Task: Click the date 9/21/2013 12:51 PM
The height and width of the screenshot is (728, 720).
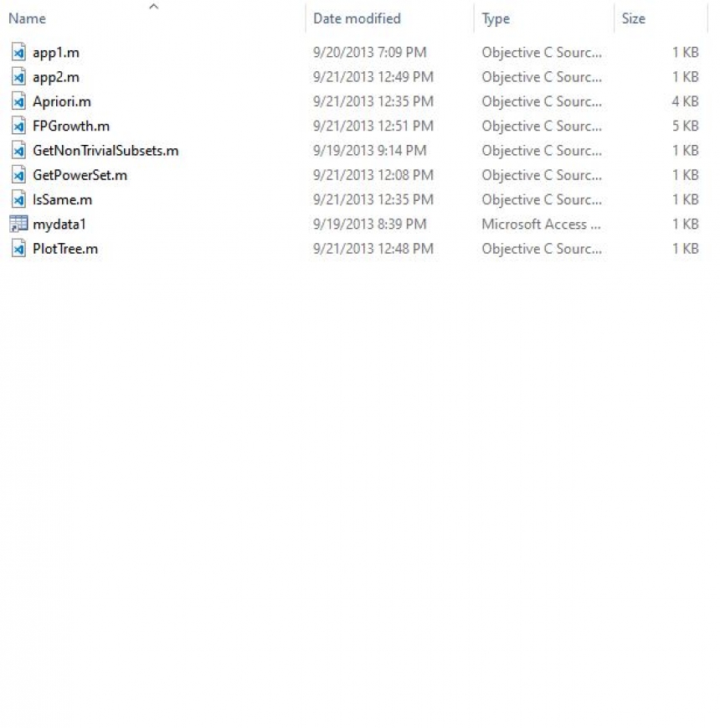Action: 373,126
